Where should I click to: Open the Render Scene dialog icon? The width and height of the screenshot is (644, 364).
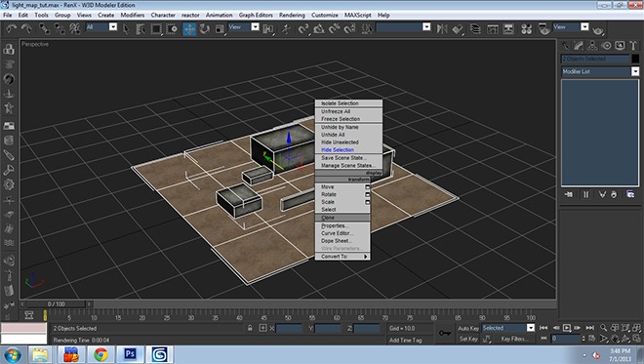(544, 28)
